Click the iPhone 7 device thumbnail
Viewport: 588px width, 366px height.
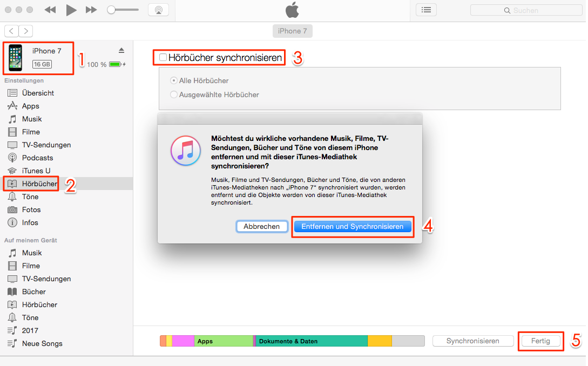click(x=15, y=58)
